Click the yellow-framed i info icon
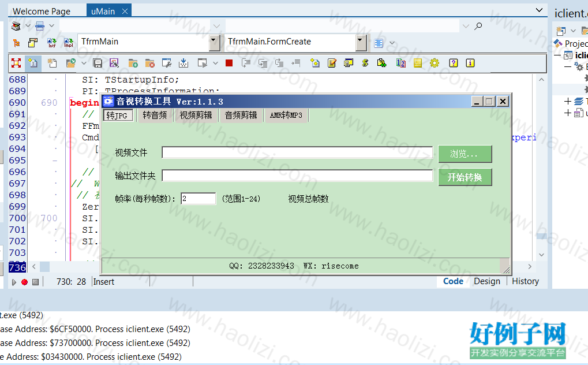 470,63
